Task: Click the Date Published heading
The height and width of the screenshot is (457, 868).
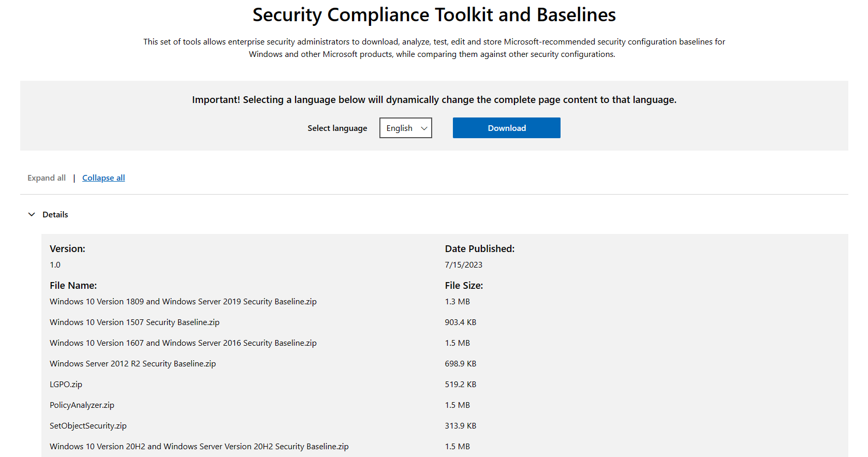Action: (480, 249)
